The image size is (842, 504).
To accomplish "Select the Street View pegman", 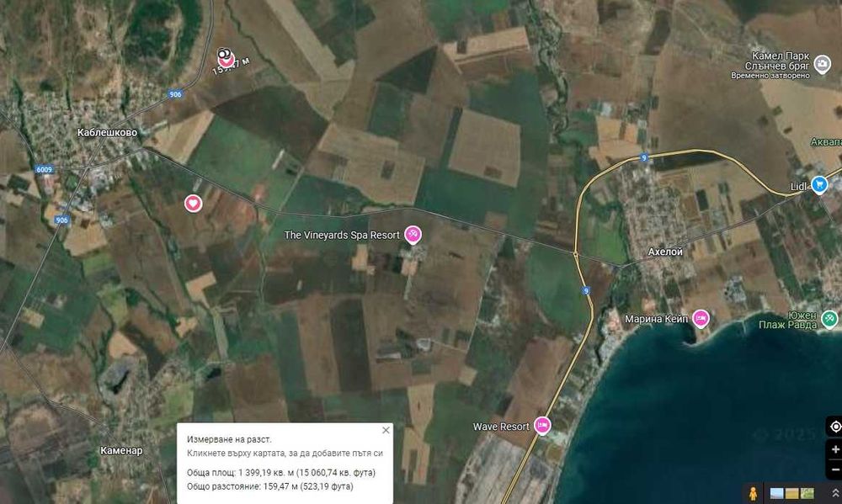I will [753, 493].
